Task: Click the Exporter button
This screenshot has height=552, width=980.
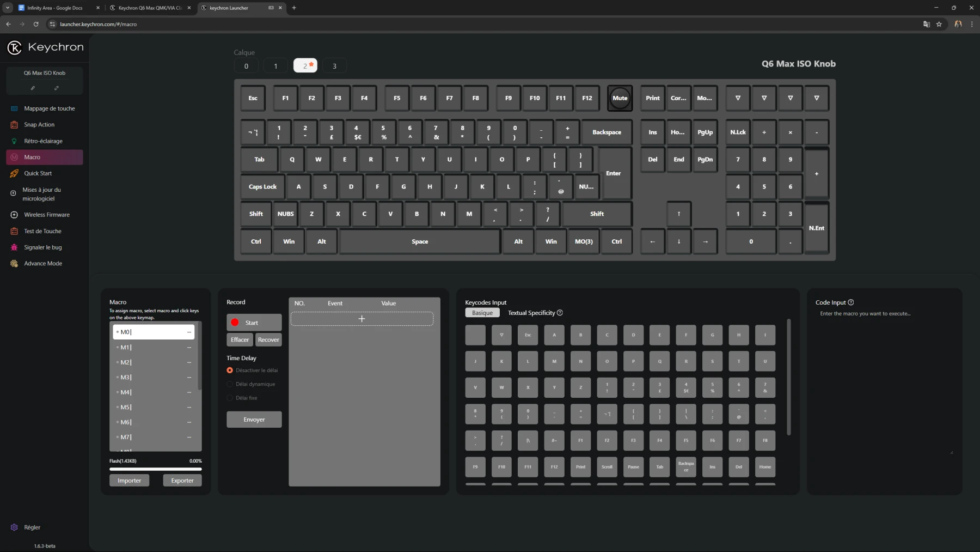Action: point(182,481)
